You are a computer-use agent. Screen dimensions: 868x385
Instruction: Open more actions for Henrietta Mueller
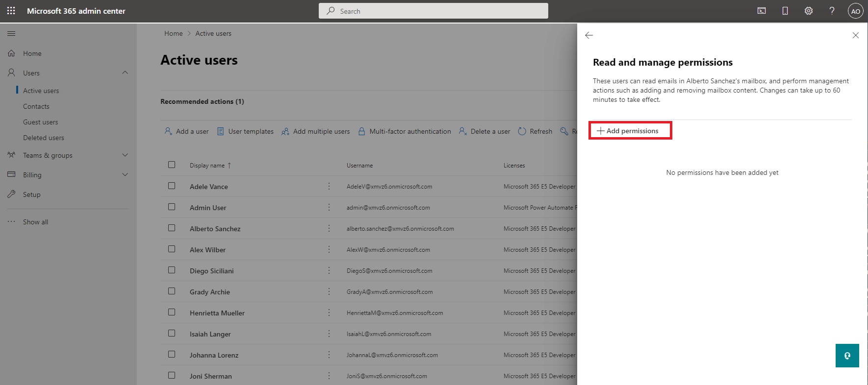pos(329,313)
